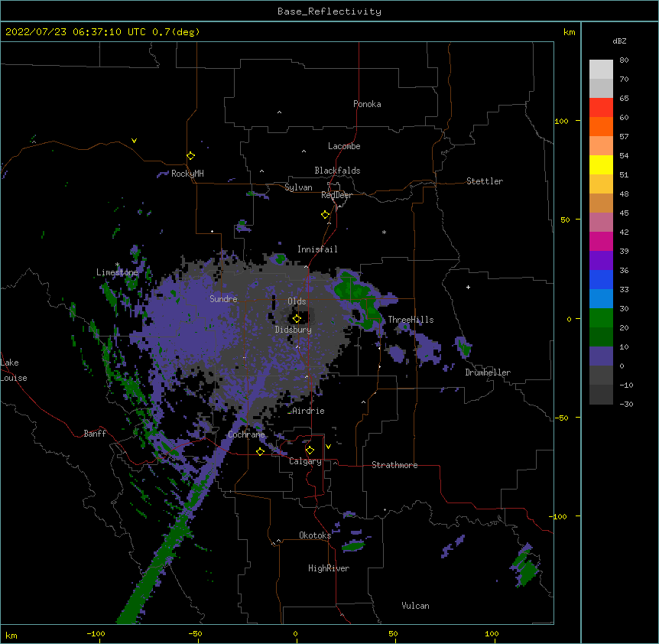Click the -100 tick label on the bottom axis
The height and width of the screenshot is (644, 659).
[96, 633]
